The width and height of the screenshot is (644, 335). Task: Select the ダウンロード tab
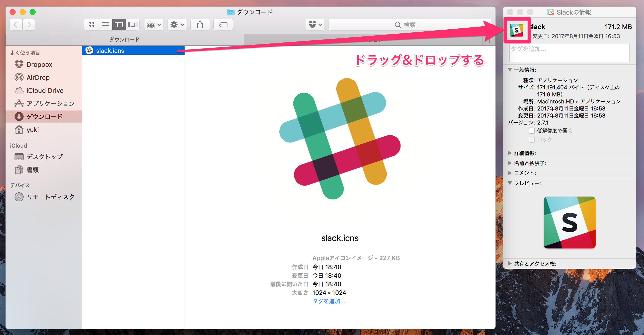point(125,39)
